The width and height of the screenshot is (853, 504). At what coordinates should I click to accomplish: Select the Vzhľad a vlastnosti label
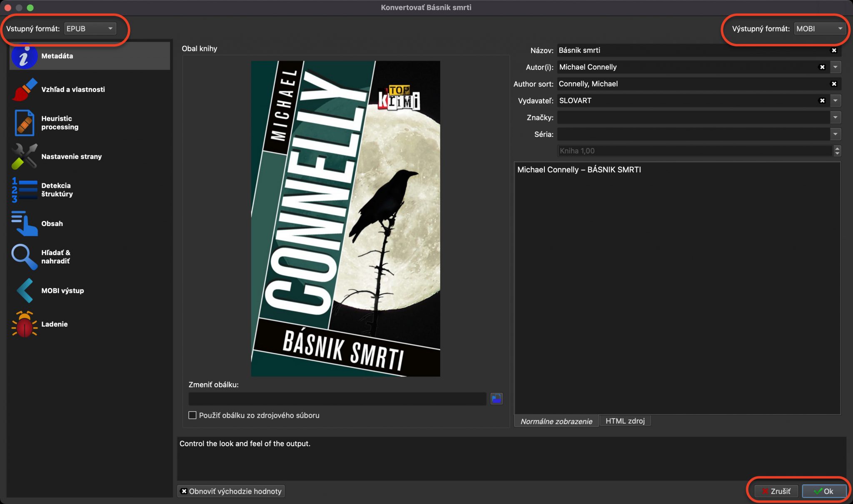click(73, 89)
